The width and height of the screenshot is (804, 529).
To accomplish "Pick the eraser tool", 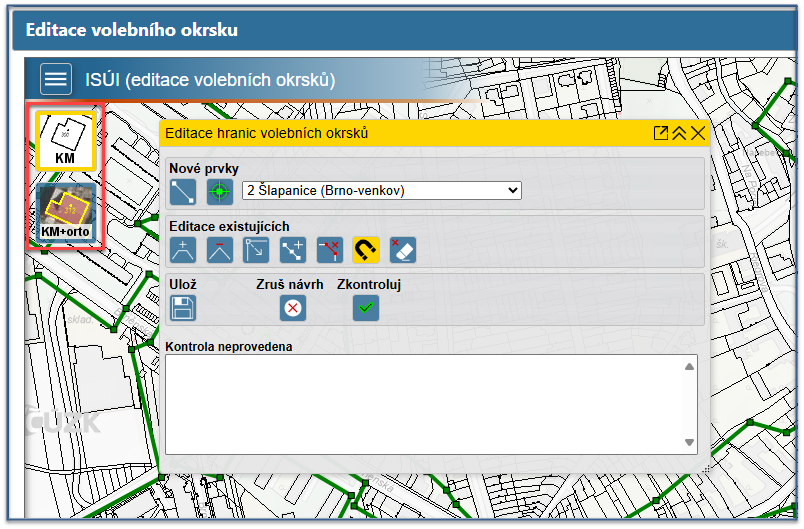I will pos(402,250).
